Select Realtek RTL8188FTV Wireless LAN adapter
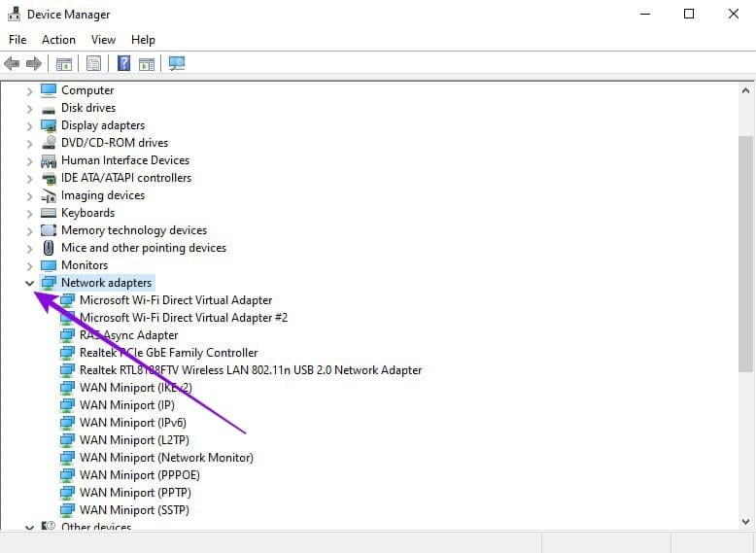Image resolution: width=756 pixels, height=553 pixels. click(x=251, y=370)
